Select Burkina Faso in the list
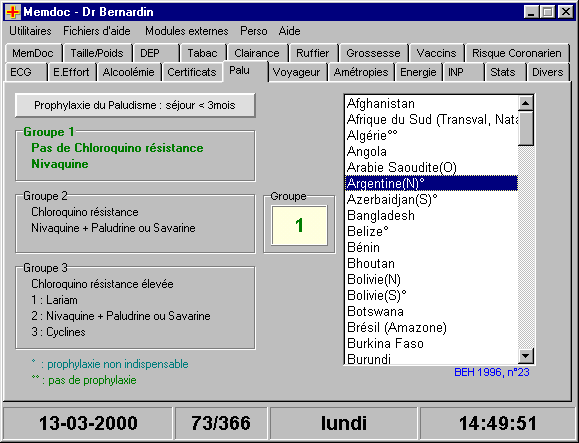 tap(431, 343)
